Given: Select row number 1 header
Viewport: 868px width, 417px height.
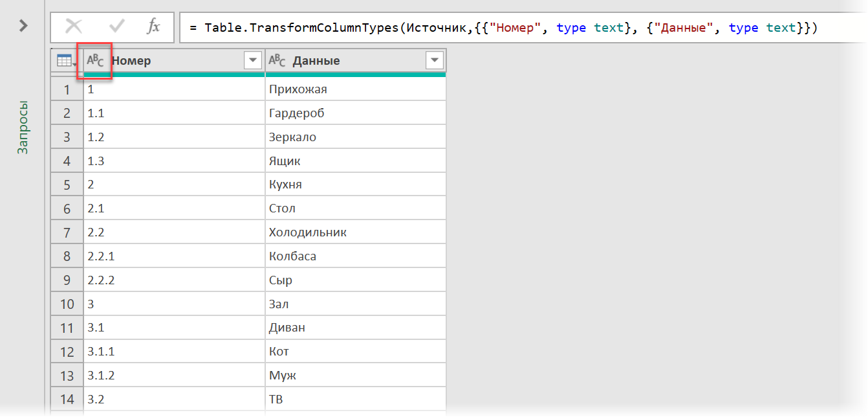Looking at the screenshot, I should coord(67,89).
